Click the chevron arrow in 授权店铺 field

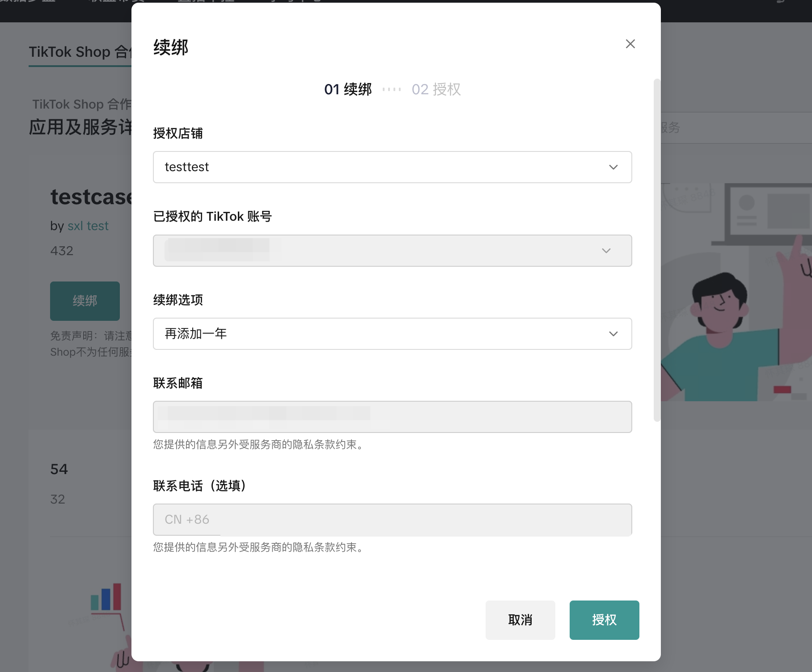[613, 167]
